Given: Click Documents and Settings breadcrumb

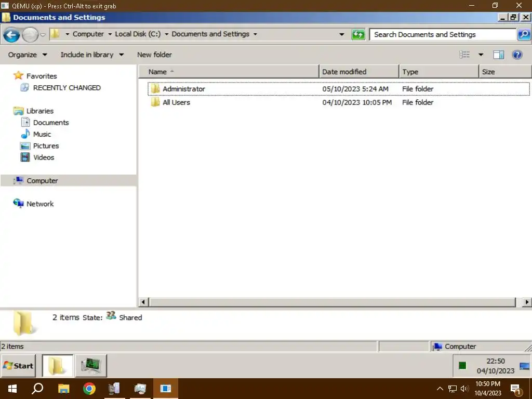Looking at the screenshot, I should click(x=210, y=34).
